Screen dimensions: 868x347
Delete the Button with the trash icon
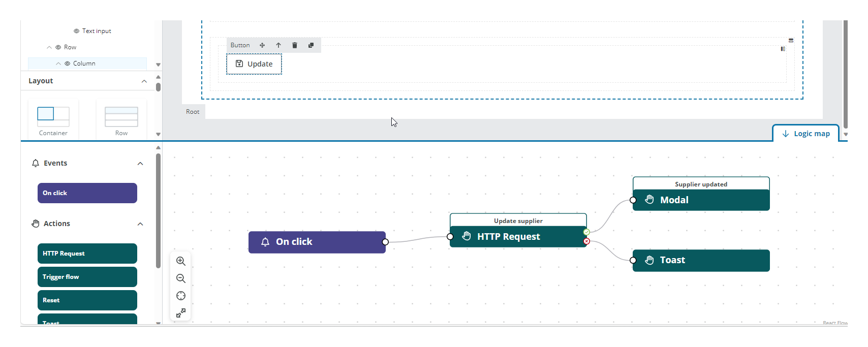coord(295,45)
